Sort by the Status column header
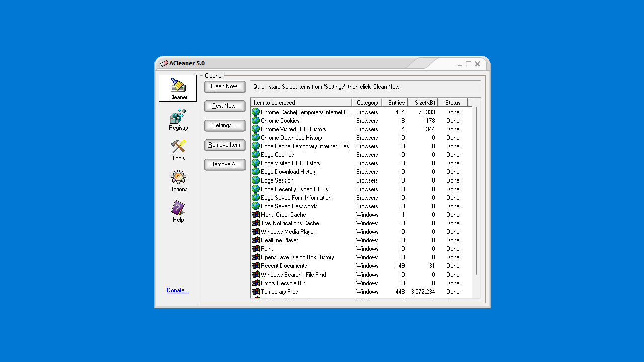This screenshot has height=362, width=644. 452,103
